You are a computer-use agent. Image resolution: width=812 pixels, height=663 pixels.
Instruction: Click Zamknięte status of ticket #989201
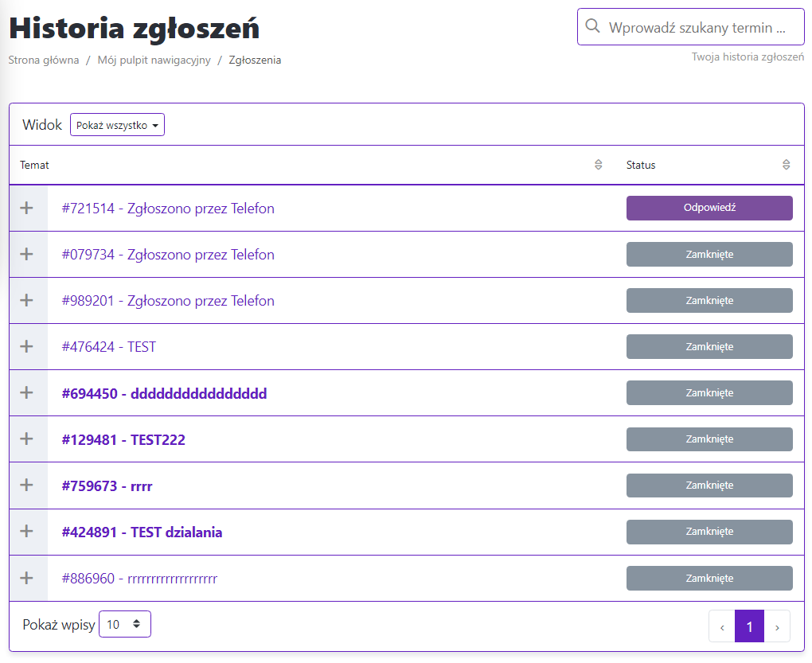[709, 301]
